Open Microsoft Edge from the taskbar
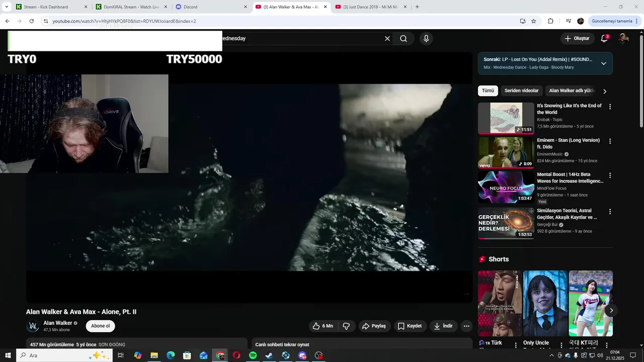 tap(171, 355)
